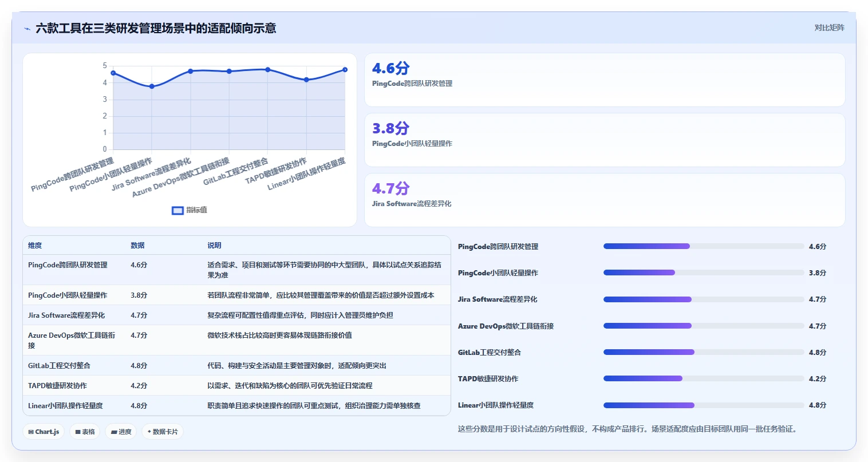Click the 进度 tag chip

pyautogui.click(x=121, y=432)
